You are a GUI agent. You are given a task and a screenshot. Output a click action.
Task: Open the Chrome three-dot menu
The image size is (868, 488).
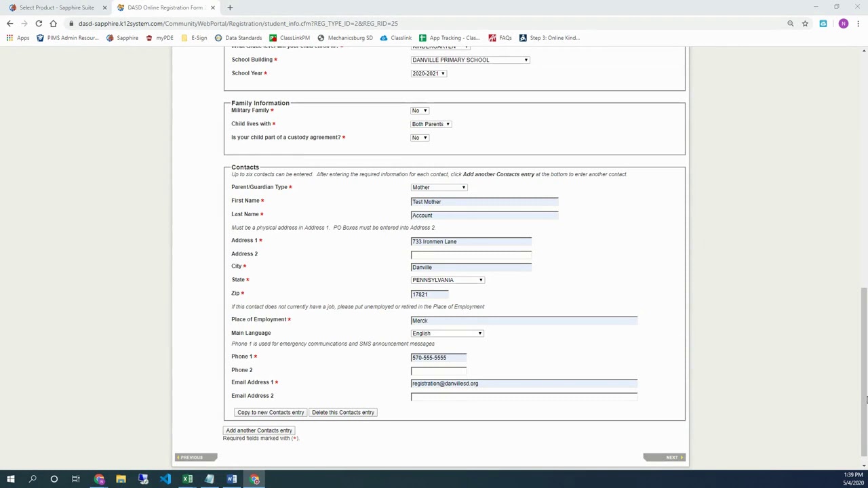click(x=858, y=24)
